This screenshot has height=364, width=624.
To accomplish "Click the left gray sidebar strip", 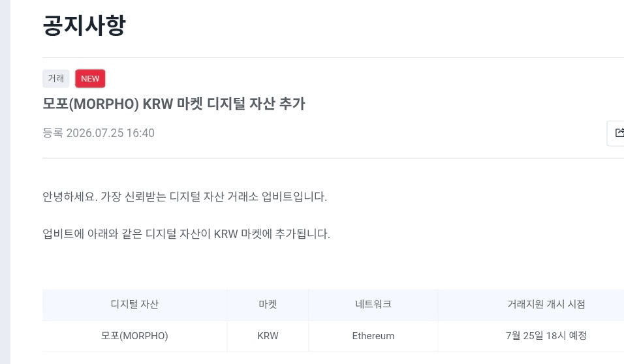I will (5, 182).
